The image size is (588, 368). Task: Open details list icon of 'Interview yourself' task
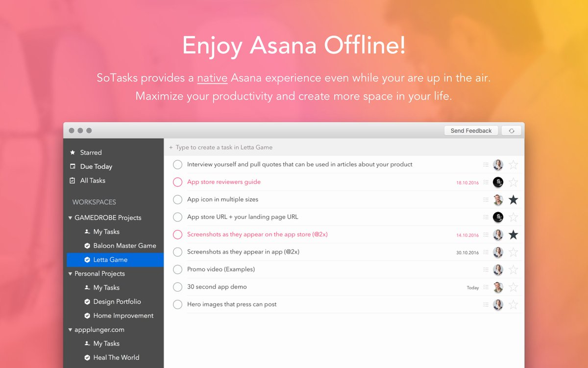[x=486, y=165]
